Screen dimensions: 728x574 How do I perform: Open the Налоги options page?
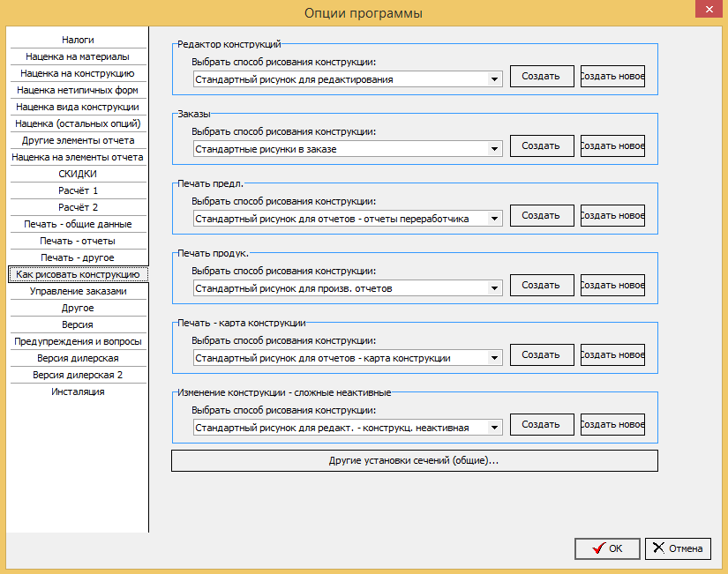78,40
